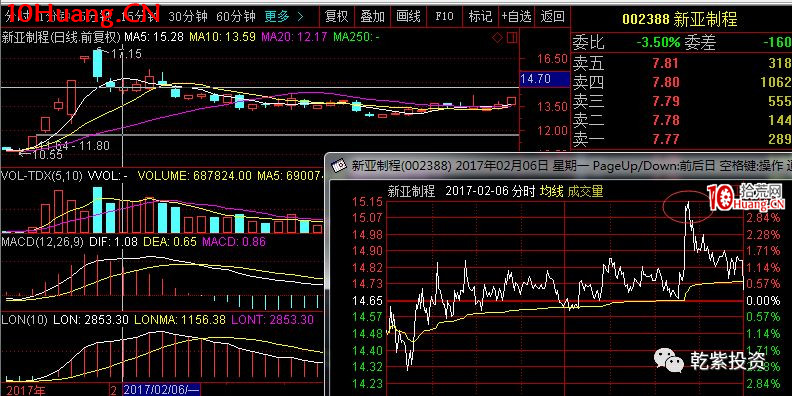Screen dimensions: 792x396
Task: Add stock via +自选 button
Action: pos(516,17)
